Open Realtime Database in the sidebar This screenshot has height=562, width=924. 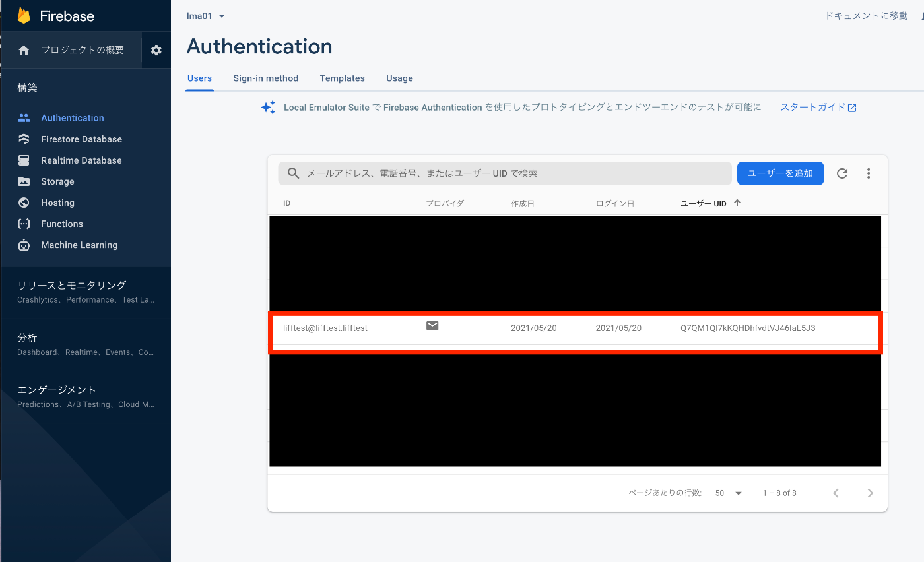click(81, 160)
